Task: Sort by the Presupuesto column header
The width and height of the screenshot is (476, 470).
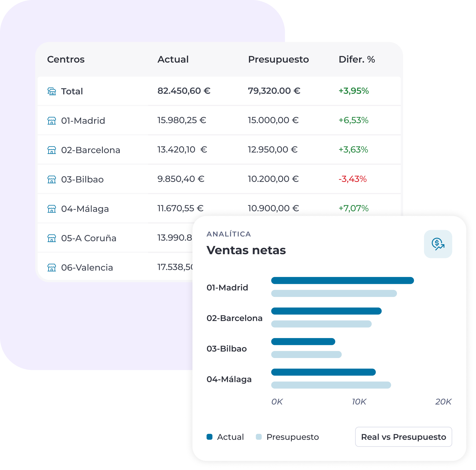Action: [278, 59]
